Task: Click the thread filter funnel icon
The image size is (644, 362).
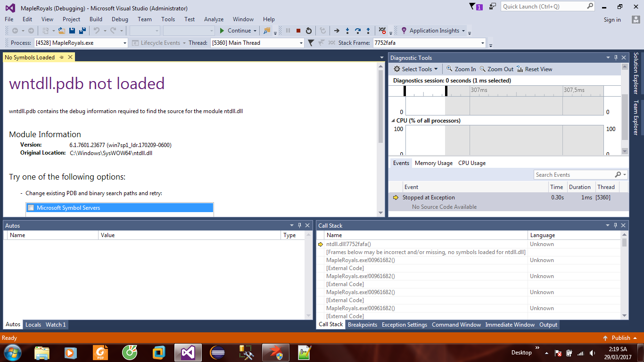Action: (x=311, y=43)
